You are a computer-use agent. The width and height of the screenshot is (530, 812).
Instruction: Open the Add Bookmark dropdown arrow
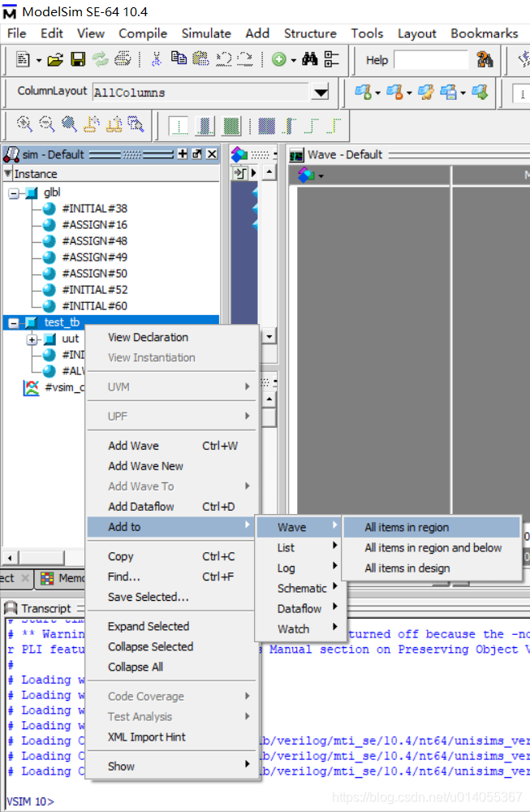coord(378,93)
